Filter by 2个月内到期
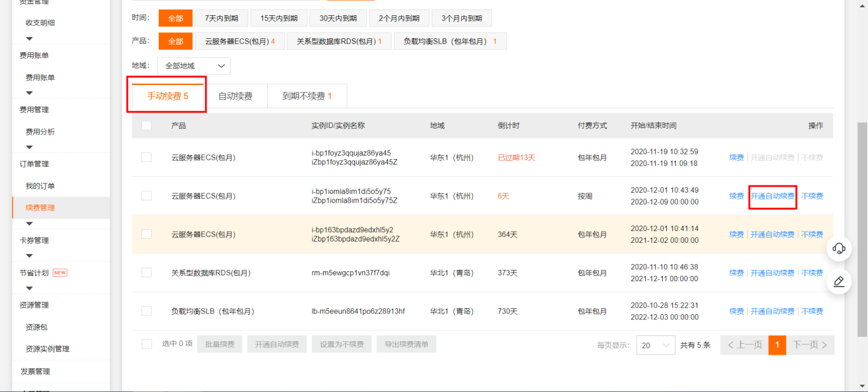 (x=399, y=18)
